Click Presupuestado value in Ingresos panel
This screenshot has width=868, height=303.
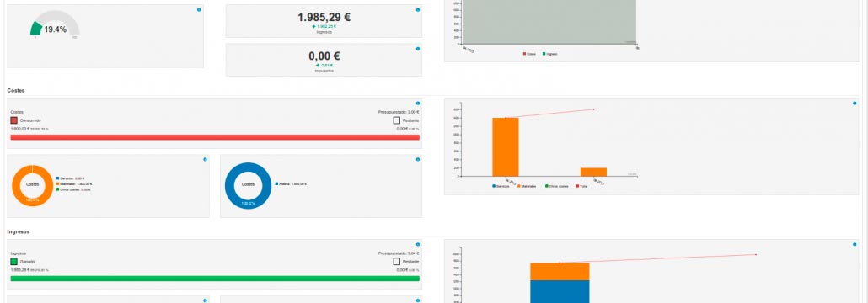(399, 252)
